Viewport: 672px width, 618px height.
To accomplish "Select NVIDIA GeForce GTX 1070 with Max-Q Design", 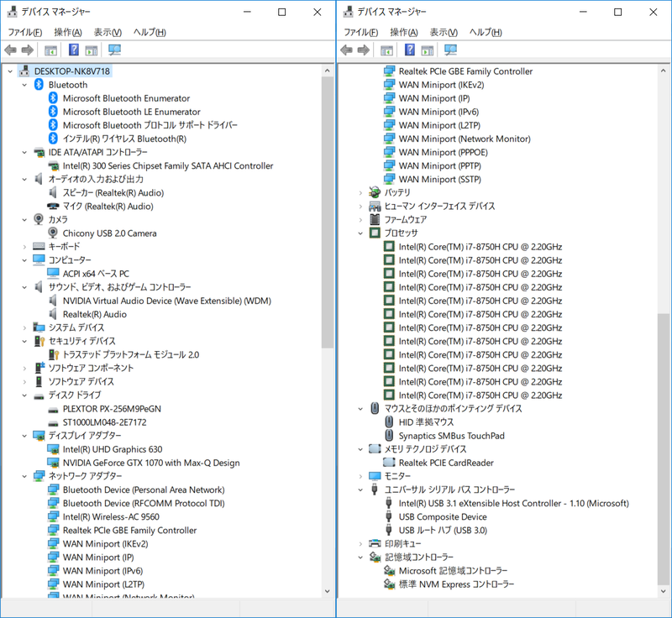I will coord(151,463).
